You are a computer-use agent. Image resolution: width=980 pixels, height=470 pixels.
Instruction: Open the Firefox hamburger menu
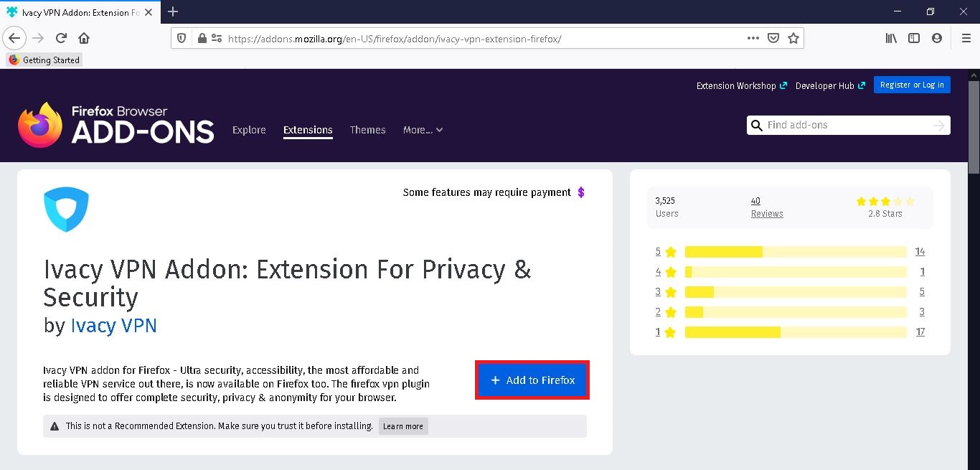[x=966, y=39]
